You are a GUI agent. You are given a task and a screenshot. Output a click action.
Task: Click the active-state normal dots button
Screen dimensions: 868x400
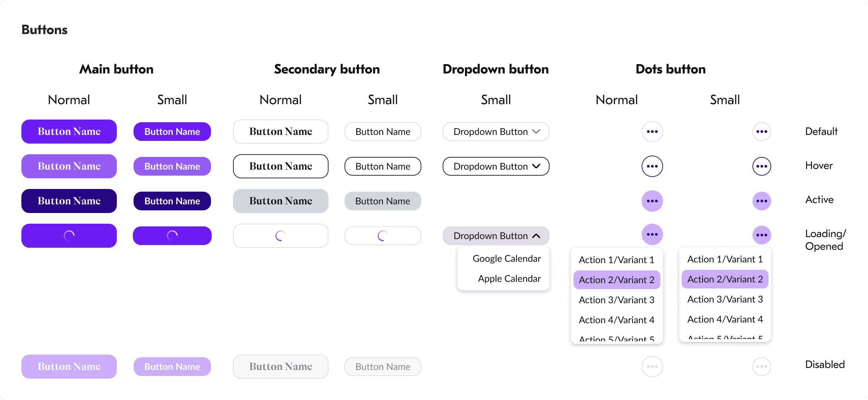652,201
